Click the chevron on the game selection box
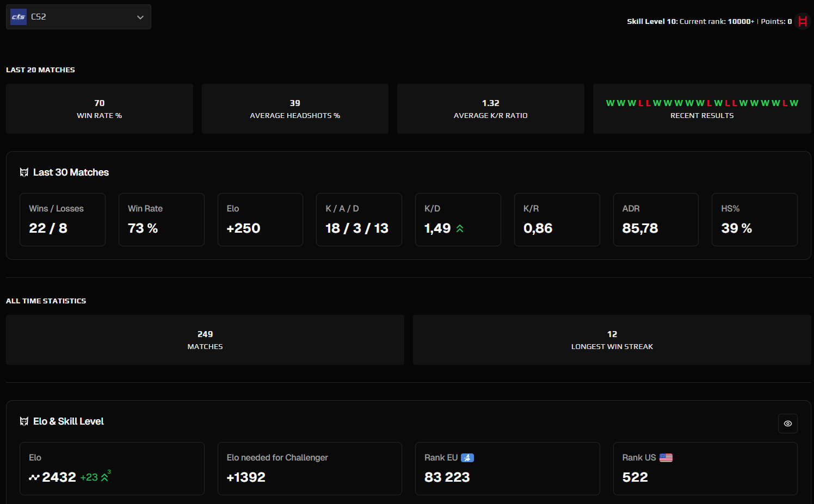This screenshot has width=814, height=504. coord(140,17)
